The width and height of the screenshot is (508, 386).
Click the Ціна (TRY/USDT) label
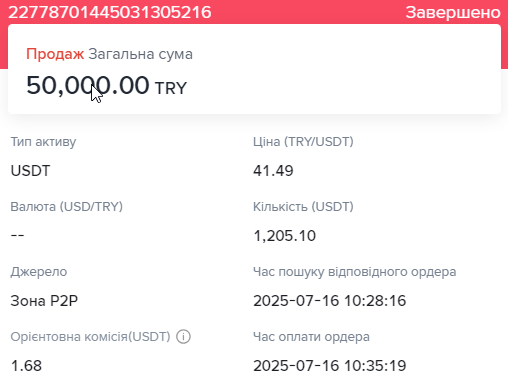click(x=303, y=142)
